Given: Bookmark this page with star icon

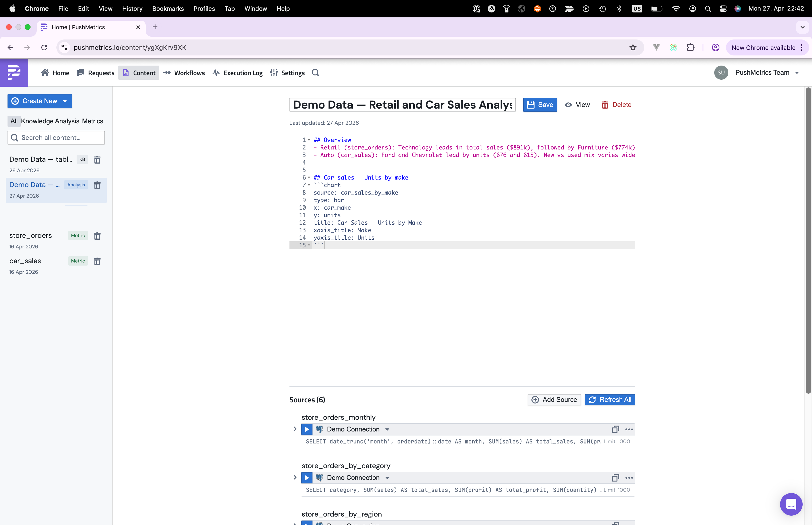Looking at the screenshot, I should (633, 47).
